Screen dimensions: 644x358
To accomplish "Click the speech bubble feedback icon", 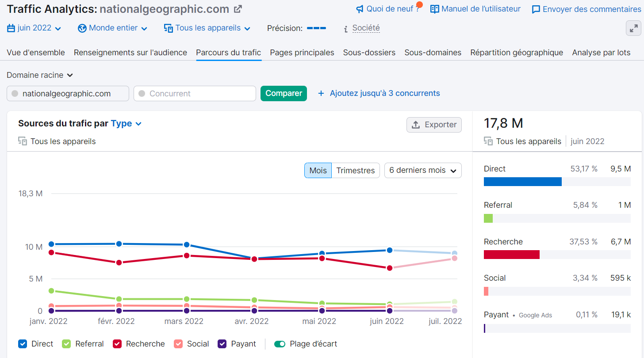I will pyautogui.click(x=536, y=9).
